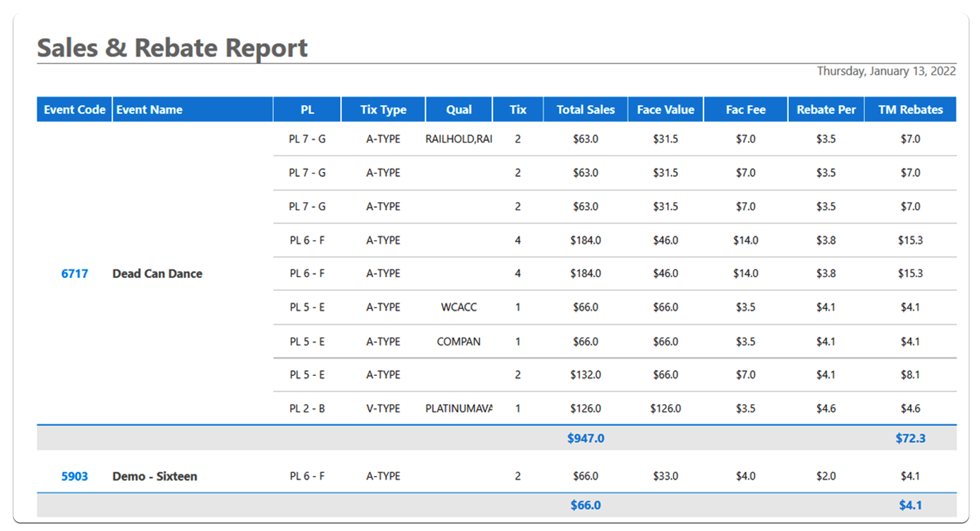Sort by the Fac Fee column header

pos(745,109)
